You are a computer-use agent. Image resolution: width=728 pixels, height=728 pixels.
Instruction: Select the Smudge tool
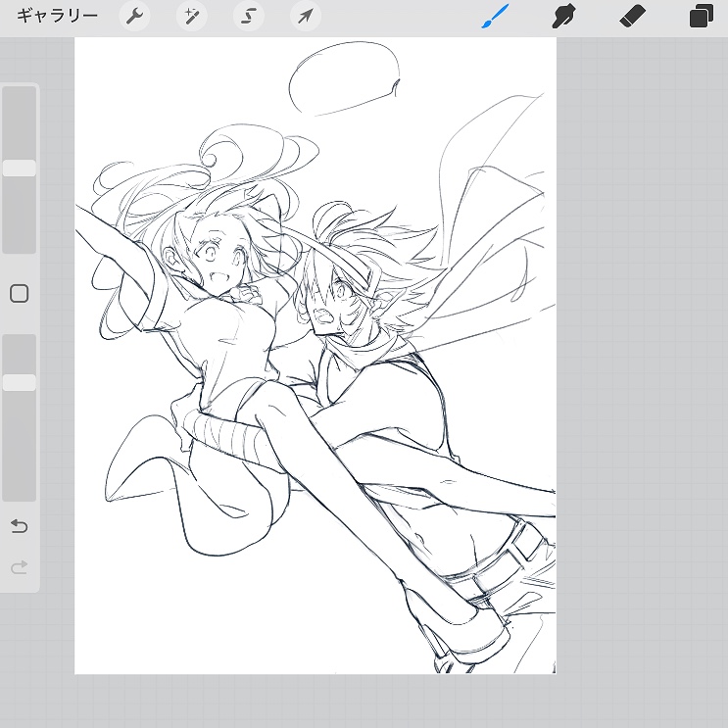563,17
